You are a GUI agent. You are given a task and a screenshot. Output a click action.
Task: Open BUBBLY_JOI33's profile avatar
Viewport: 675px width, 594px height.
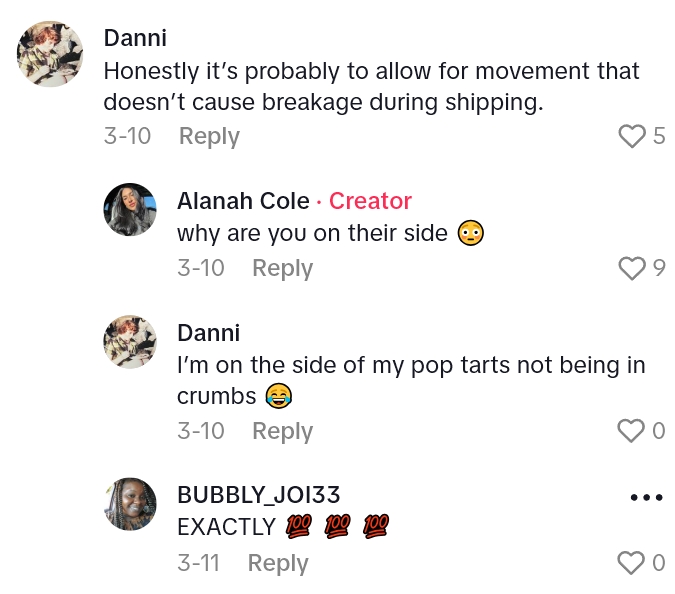click(x=130, y=503)
